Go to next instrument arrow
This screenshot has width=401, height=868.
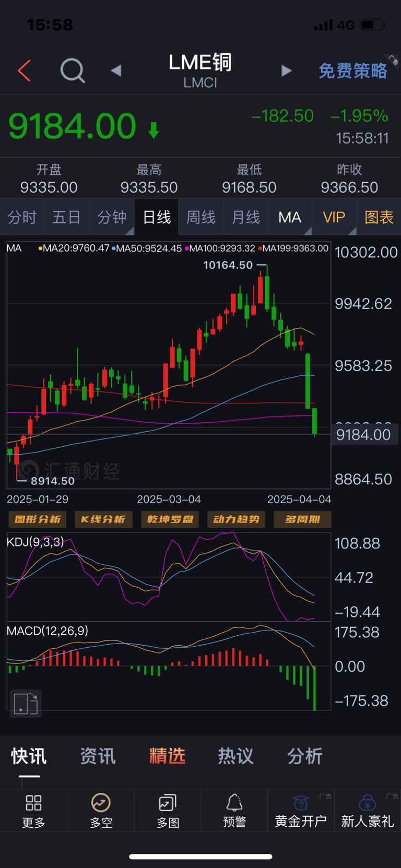click(x=286, y=70)
